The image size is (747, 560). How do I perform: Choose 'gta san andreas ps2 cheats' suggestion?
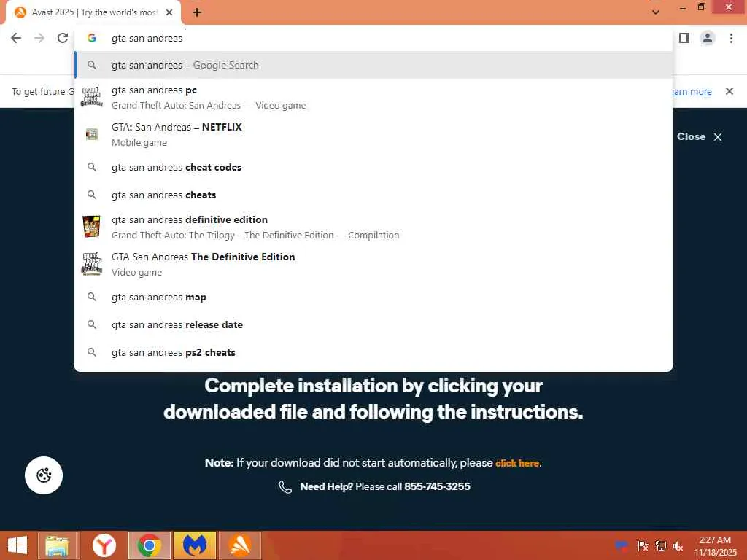click(373, 352)
